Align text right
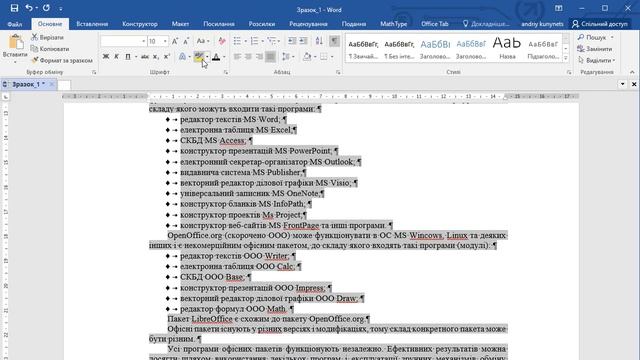 click(259, 57)
